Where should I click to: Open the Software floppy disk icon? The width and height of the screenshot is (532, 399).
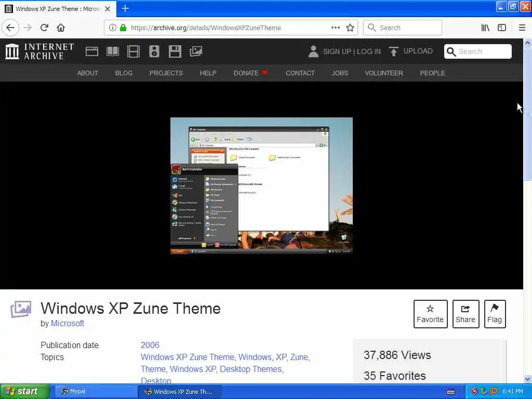point(175,51)
